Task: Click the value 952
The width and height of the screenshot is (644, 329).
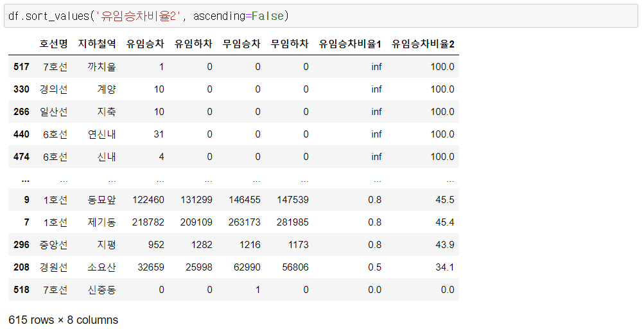Action: coord(156,245)
